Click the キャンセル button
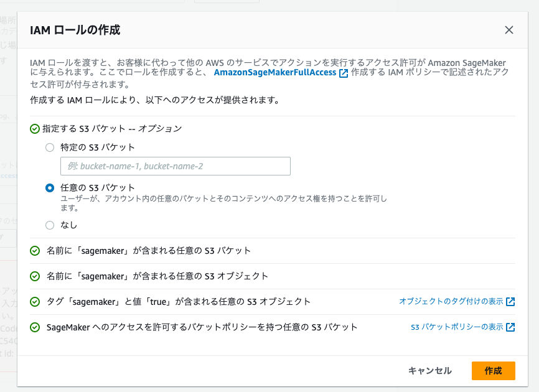Screen dimensions: 539x392 pyautogui.click(x=429, y=371)
